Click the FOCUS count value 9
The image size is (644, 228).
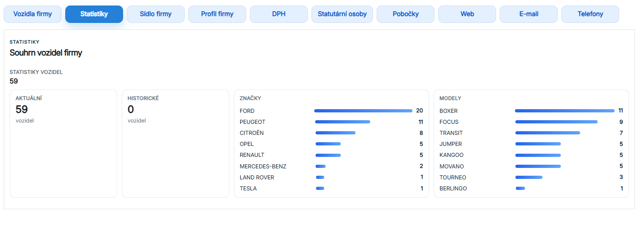point(621,122)
